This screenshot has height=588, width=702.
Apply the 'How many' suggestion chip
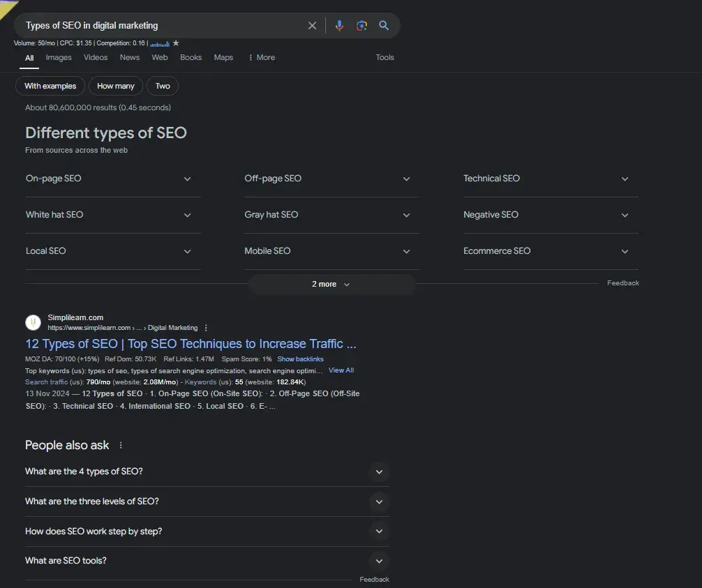click(116, 86)
